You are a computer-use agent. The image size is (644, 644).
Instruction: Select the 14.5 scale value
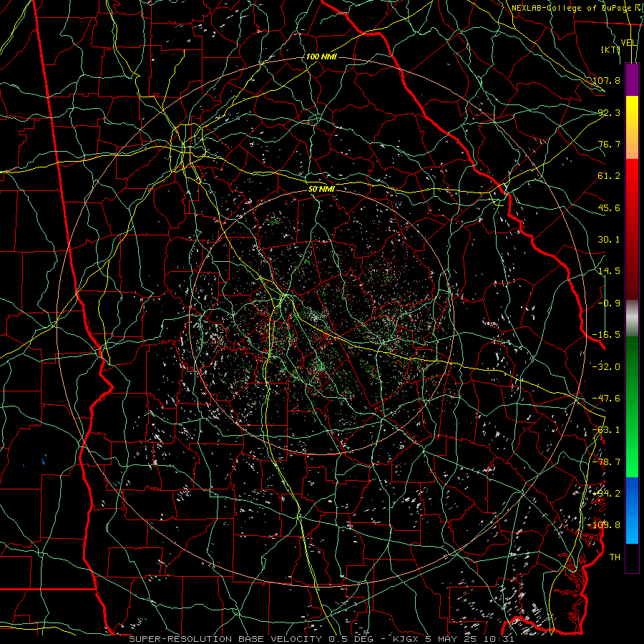(x=609, y=270)
